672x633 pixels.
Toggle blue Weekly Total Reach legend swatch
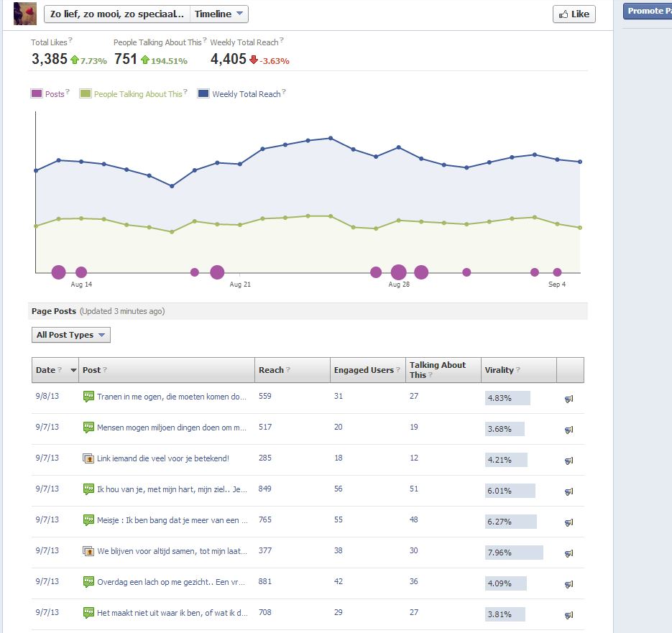[203, 93]
